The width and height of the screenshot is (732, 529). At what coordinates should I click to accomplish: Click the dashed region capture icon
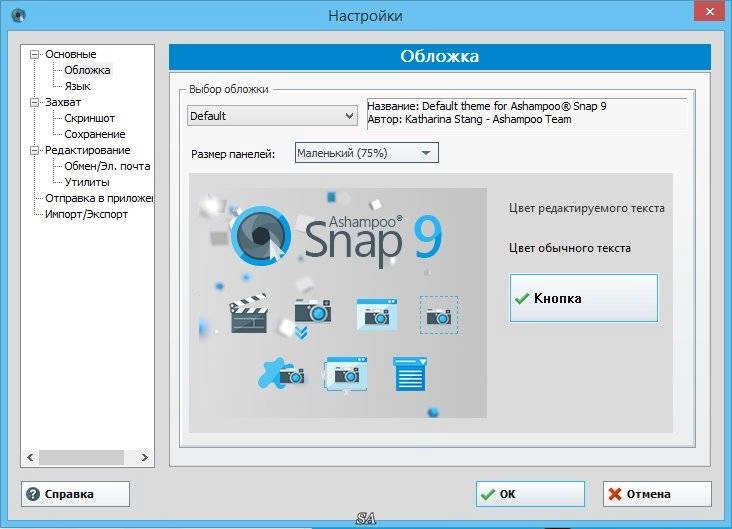(439, 315)
